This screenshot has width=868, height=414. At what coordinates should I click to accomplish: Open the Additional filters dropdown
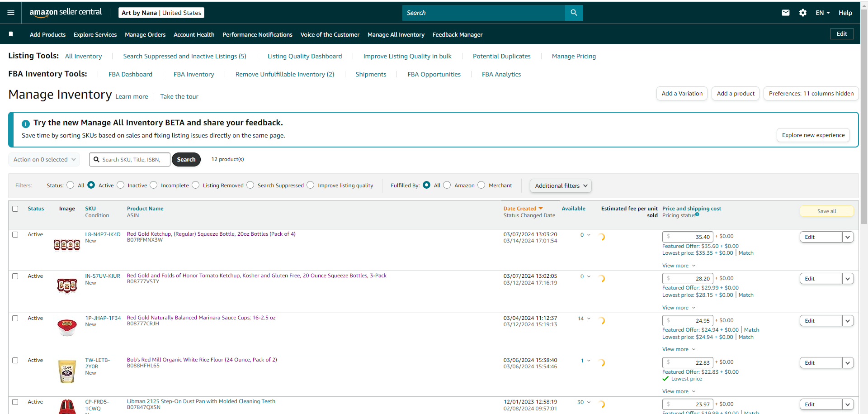(561, 186)
